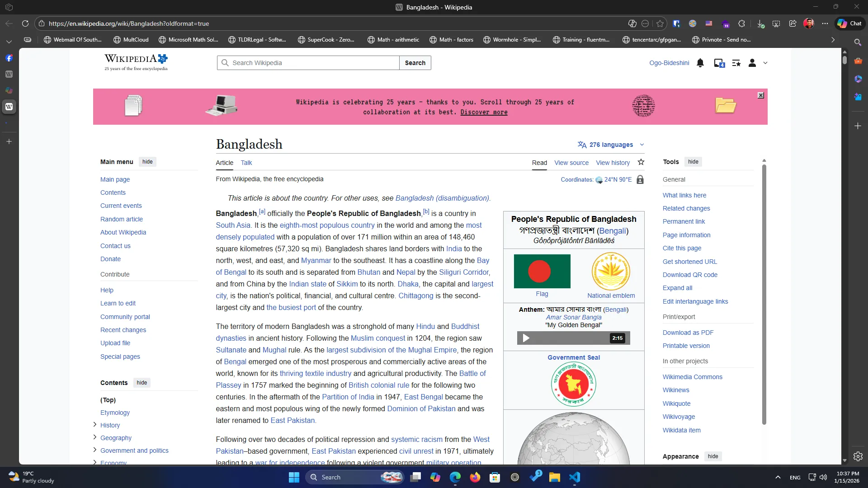Switch to the Talk tab
The width and height of the screenshot is (868, 488).
click(x=246, y=163)
